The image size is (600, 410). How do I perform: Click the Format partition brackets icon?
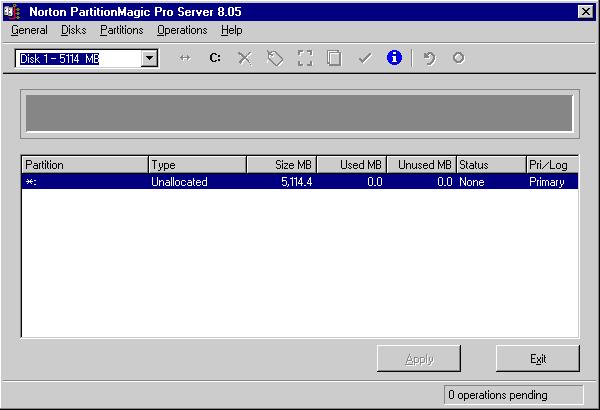pos(305,58)
